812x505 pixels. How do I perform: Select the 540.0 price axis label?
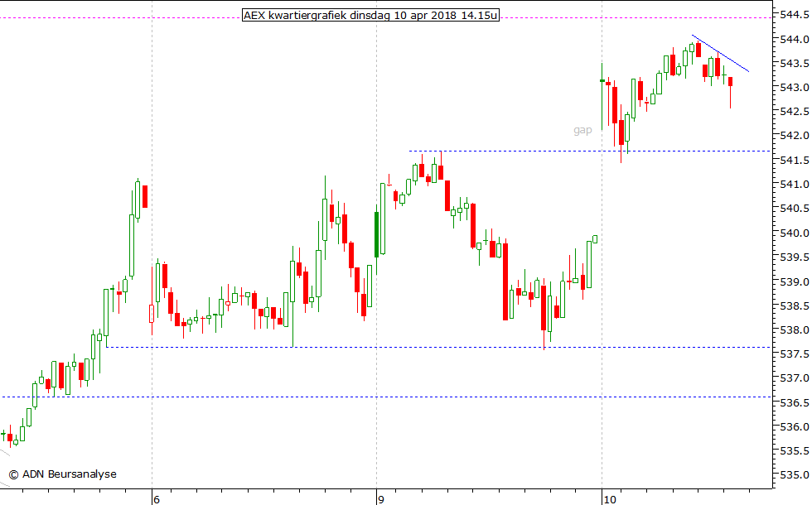[x=794, y=233]
